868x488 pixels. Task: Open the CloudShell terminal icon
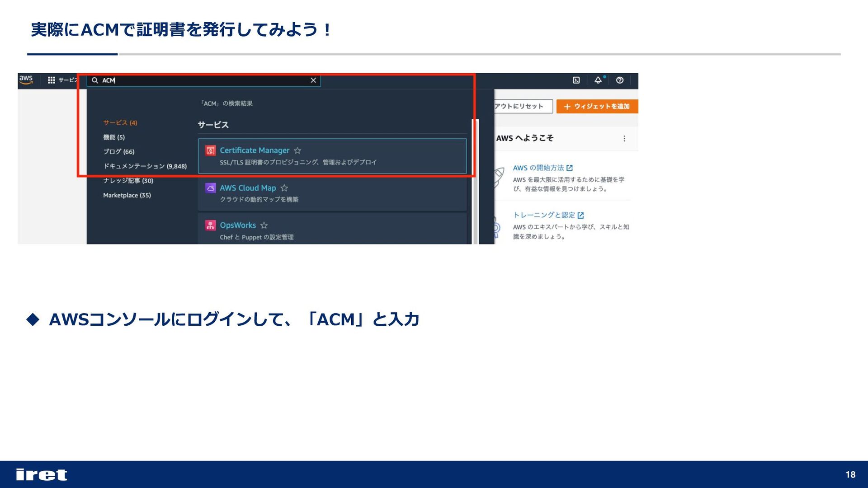[576, 80]
